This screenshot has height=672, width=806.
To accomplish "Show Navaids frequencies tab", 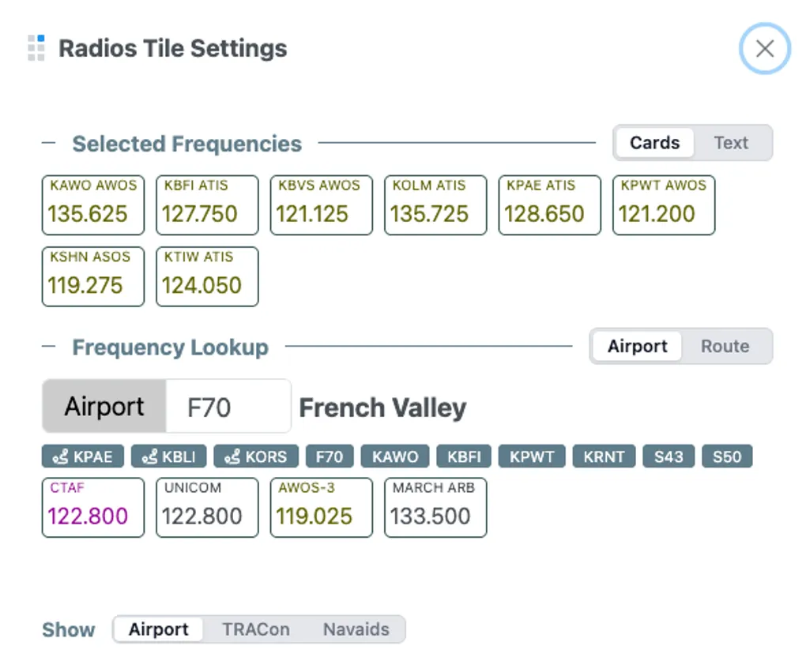I will tap(356, 629).
